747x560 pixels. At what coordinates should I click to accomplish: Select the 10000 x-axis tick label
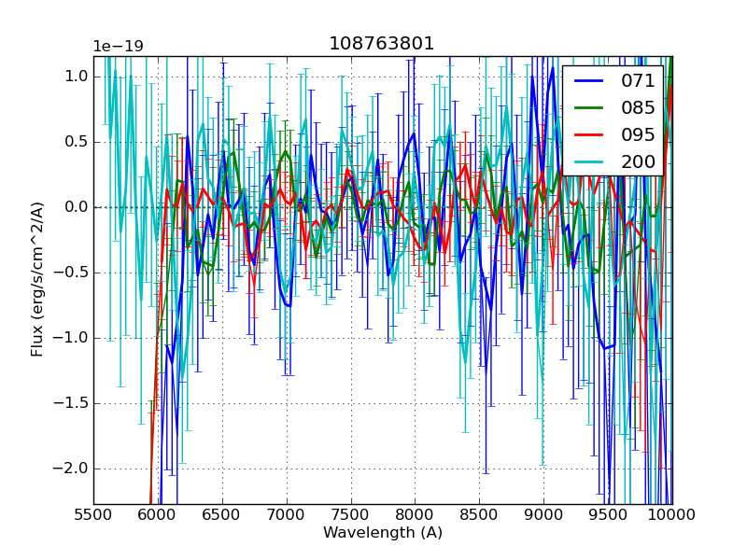click(x=671, y=514)
